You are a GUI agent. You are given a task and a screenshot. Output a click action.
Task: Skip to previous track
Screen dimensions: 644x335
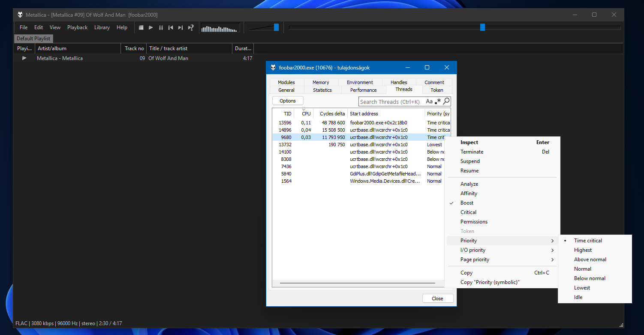171,27
